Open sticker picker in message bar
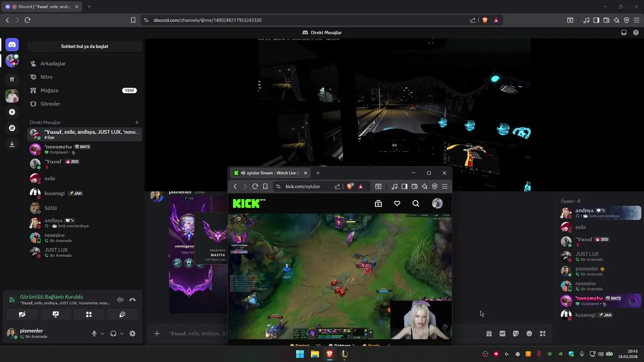This screenshot has height=362, width=644. pyautogui.click(x=516, y=333)
